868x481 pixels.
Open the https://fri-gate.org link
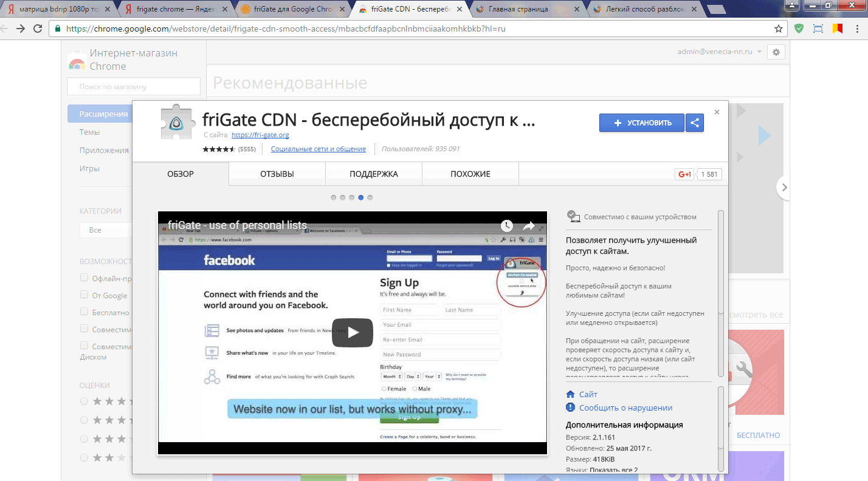[260, 135]
